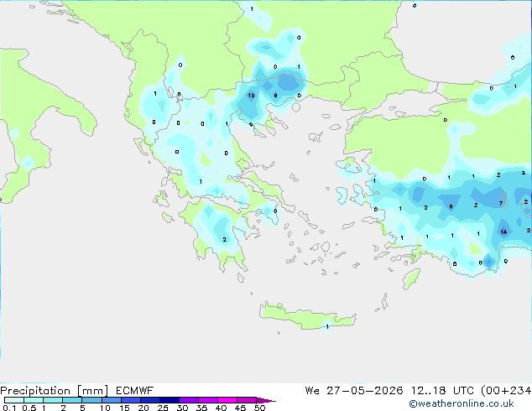532x411 pixels.
Task: Click the 20–25 mm legend color swatch
Action: [x=149, y=400]
